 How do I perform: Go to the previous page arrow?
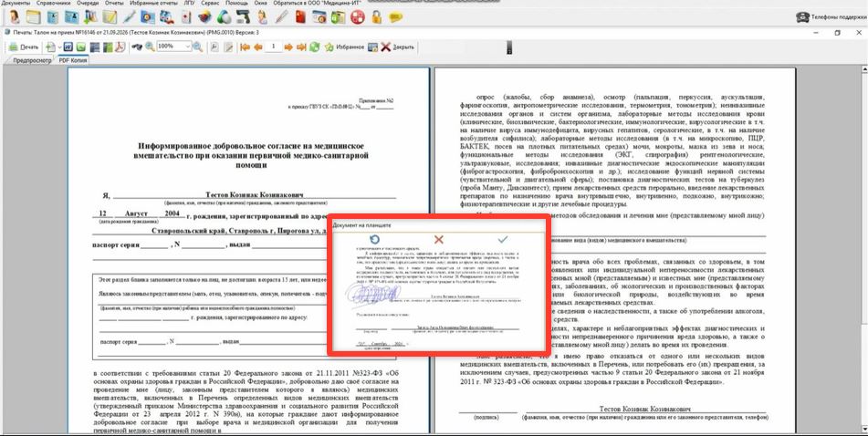[258, 47]
